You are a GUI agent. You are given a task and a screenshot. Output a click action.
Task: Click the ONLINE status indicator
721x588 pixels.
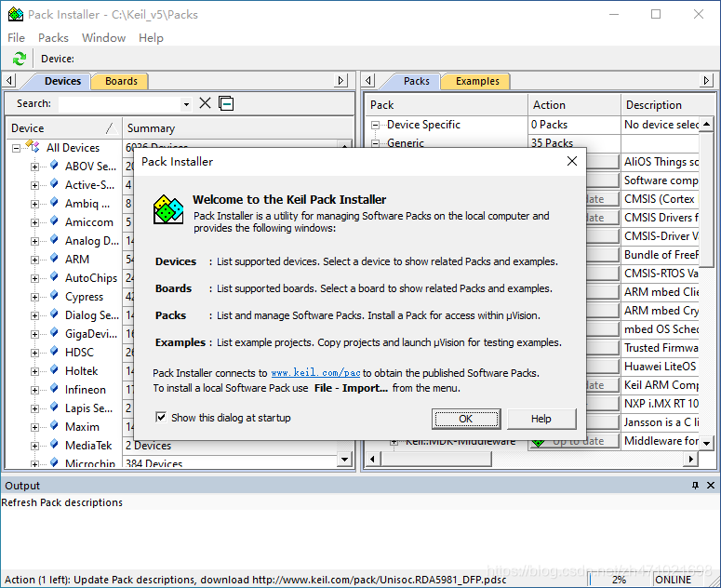pyautogui.click(x=674, y=580)
